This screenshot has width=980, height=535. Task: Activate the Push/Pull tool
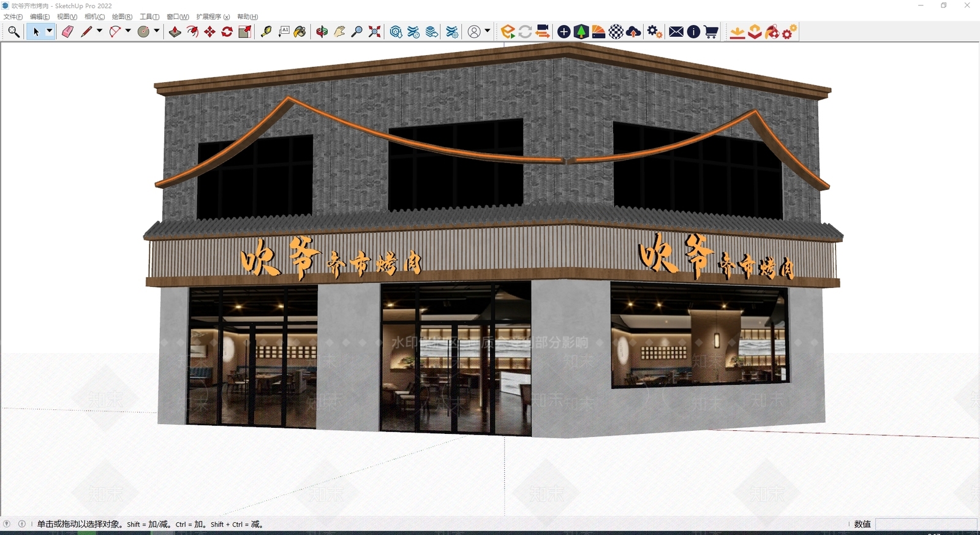pos(175,32)
